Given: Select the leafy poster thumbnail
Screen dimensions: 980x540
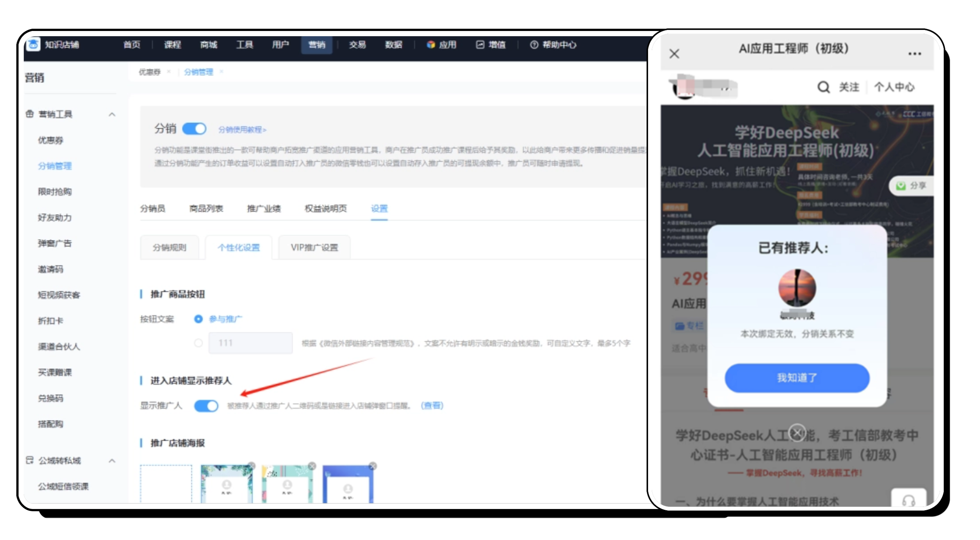Looking at the screenshot, I should point(226,484).
